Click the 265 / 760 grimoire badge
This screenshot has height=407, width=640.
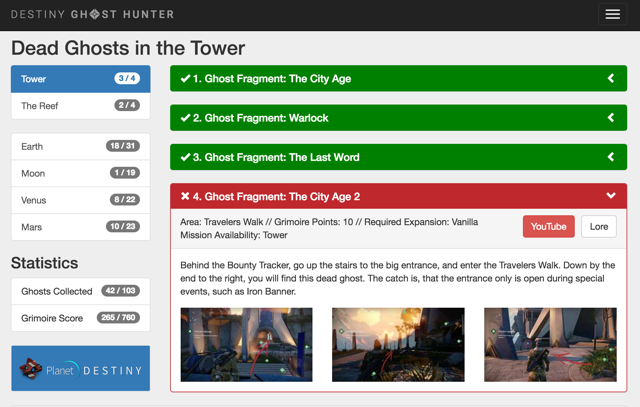(118, 318)
